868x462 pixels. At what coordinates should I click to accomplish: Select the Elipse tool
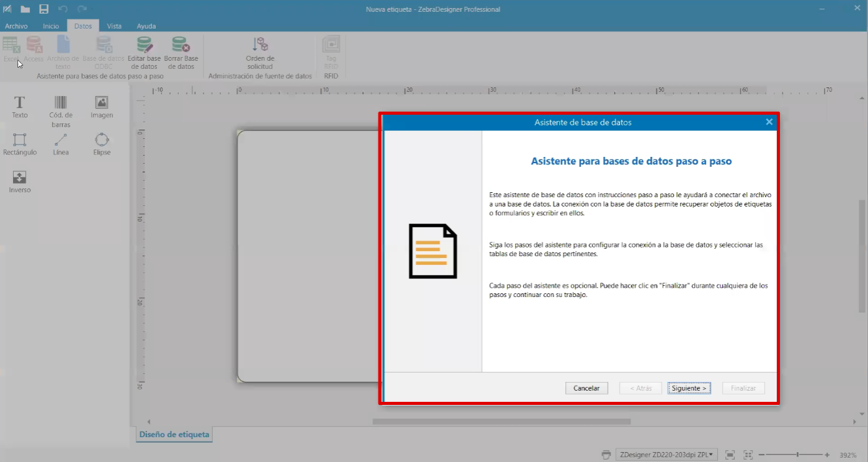102,144
